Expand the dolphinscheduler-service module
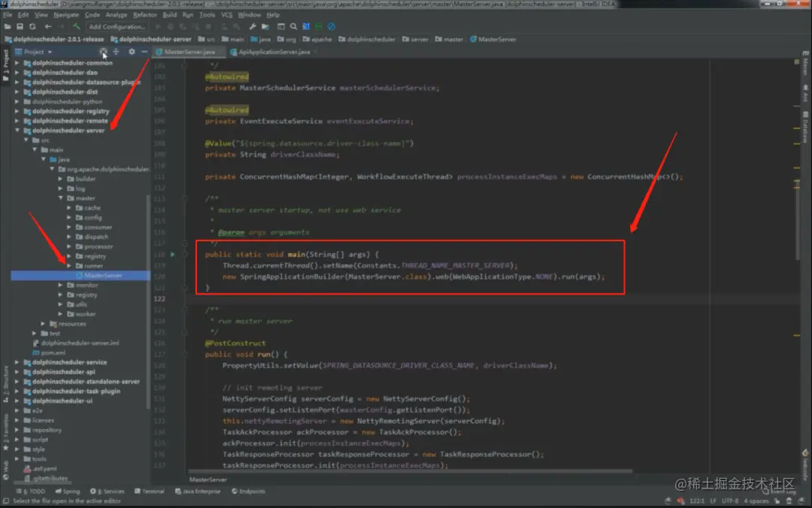This screenshot has width=812, height=508. (x=17, y=362)
